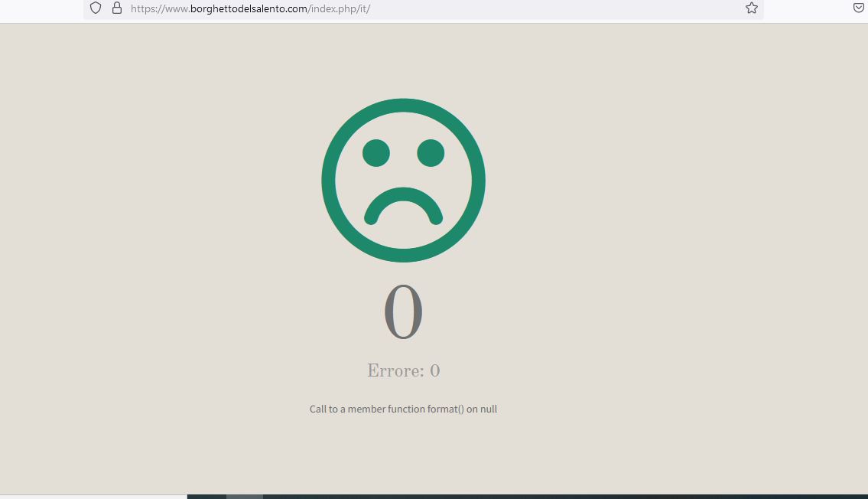868x499 pixels.
Task: Click the word "Errore" in the heading
Action: point(395,371)
